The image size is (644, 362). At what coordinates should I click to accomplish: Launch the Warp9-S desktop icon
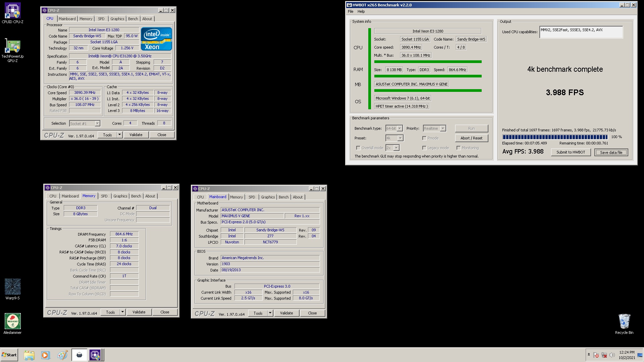pos(12,289)
